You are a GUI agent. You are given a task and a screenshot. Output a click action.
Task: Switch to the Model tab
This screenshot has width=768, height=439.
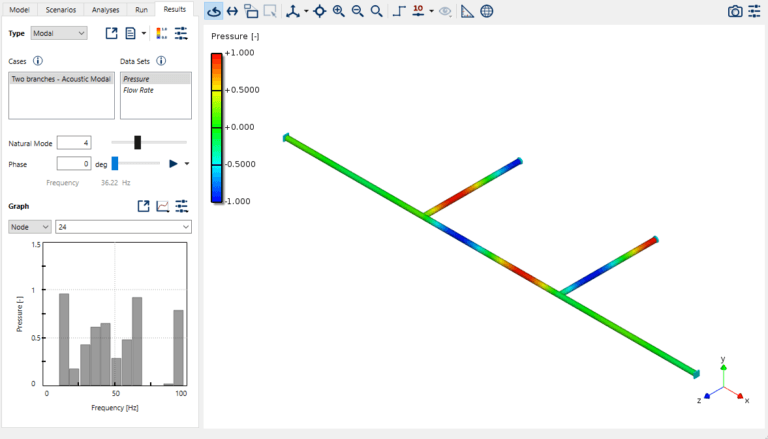(x=19, y=9)
